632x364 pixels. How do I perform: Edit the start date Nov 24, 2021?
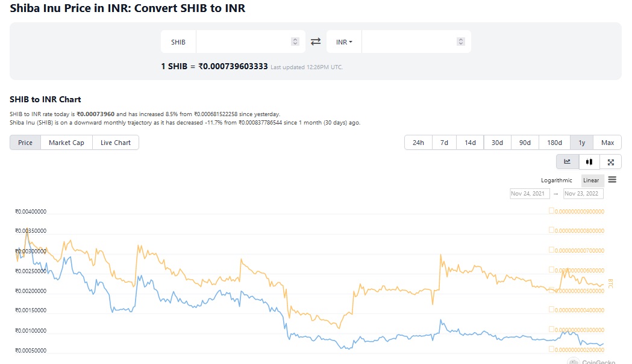pyautogui.click(x=530, y=194)
